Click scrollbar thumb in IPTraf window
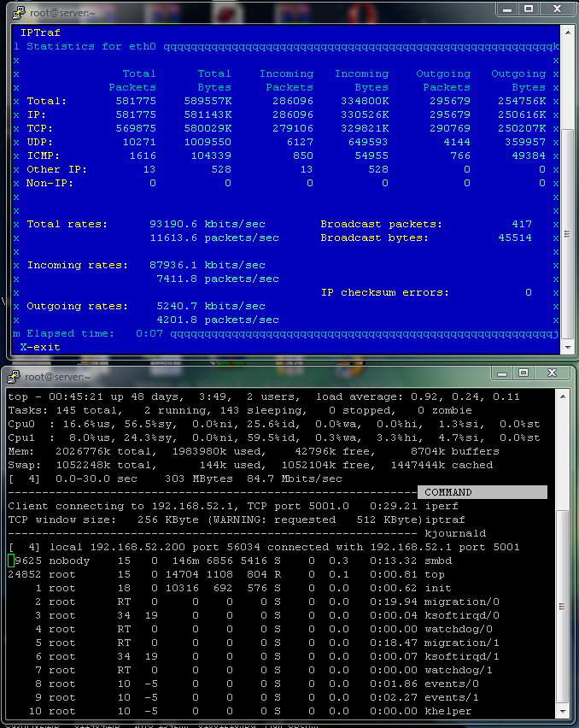The height and width of the screenshot is (728, 579). (x=567, y=233)
